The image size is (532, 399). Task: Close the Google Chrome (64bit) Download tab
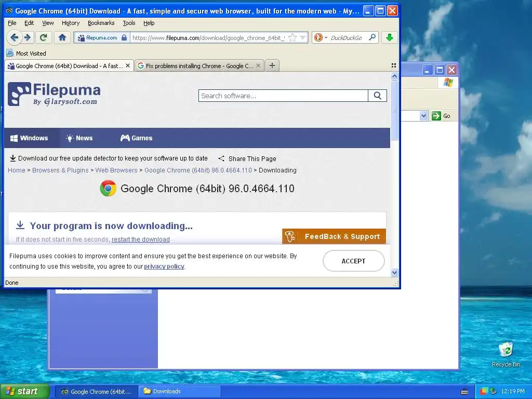coord(128,65)
